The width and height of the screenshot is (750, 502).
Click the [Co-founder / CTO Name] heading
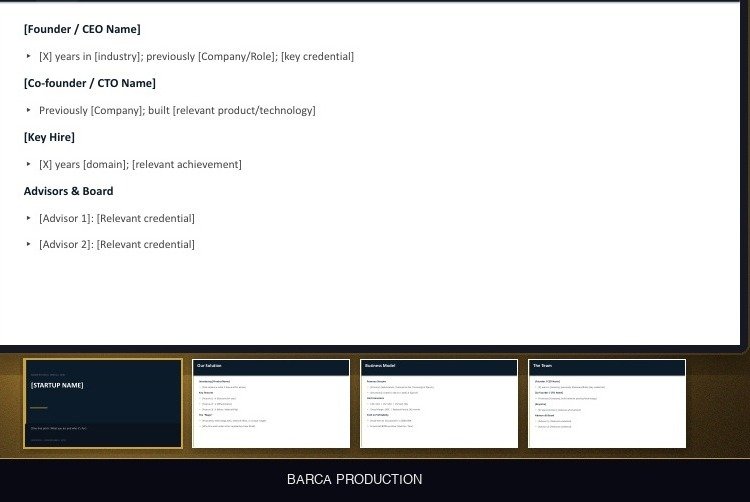pos(90,83)
